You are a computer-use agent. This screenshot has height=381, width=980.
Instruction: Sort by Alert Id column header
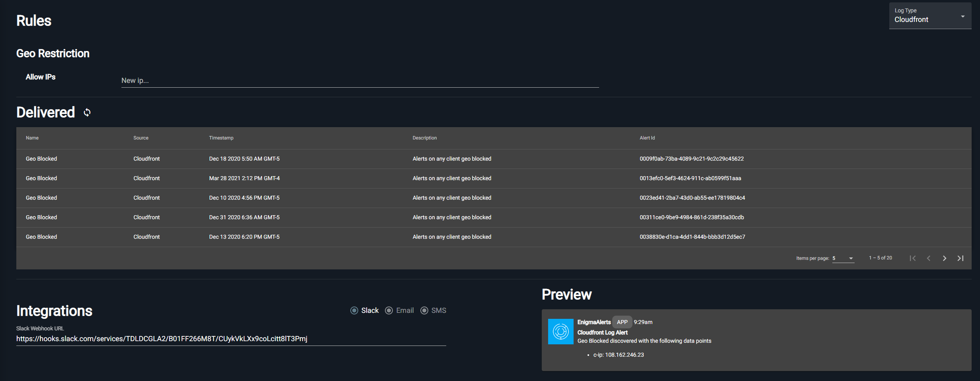[647, 138]
